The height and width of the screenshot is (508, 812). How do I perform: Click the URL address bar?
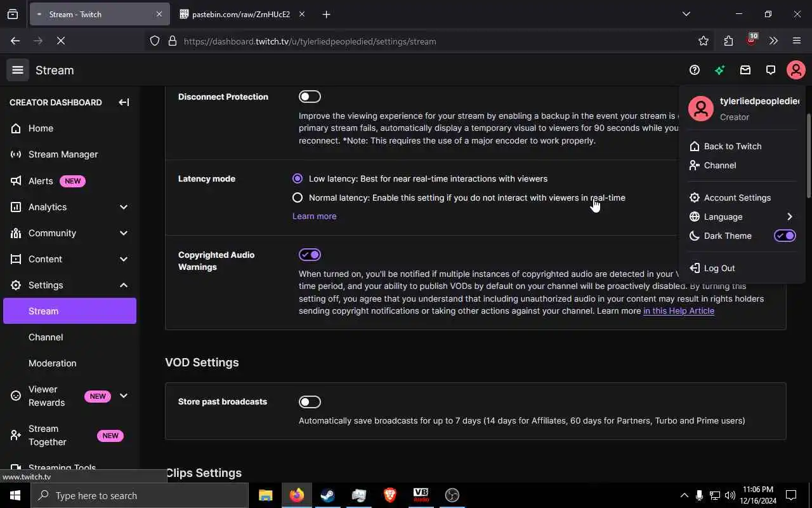pos(419,41)
